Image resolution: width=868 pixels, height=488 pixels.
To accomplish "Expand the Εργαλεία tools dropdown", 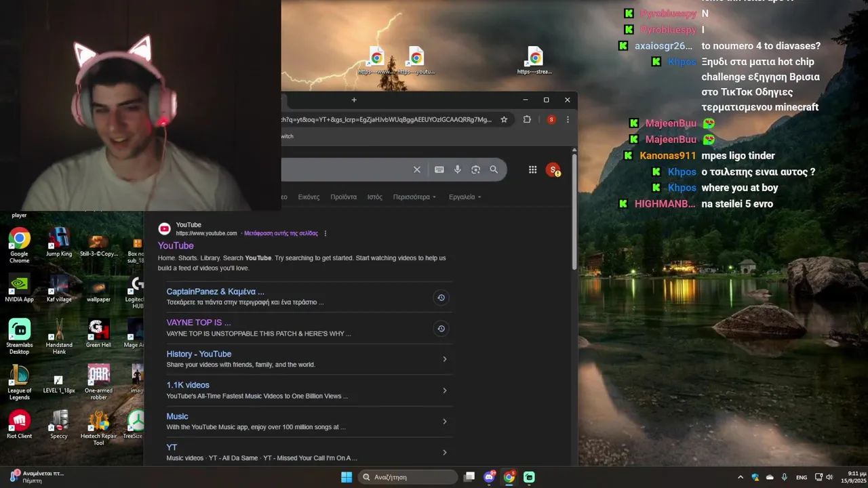I will point(465,197).
